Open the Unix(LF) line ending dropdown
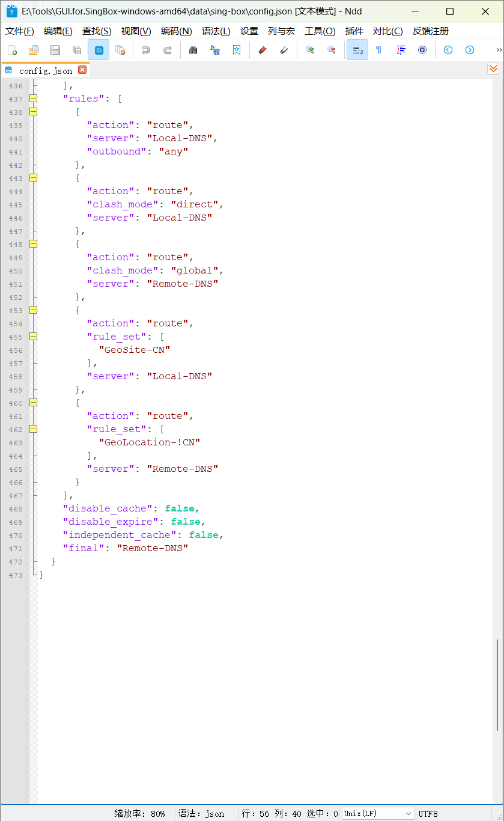 coord(378,813)
